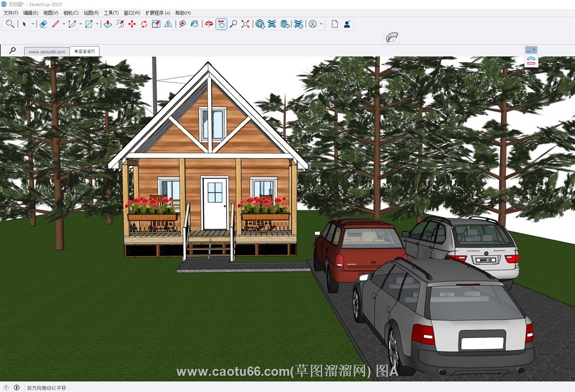Expand the Line/Pencil tool dropdown arrow
This screenshot has height=392, width=575.
click(64, 24)
